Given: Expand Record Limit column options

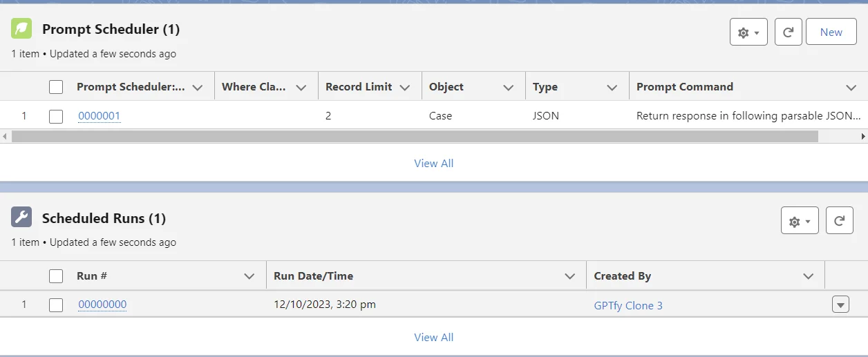Looking at the screenshot, I should click(x=405, y=88).
